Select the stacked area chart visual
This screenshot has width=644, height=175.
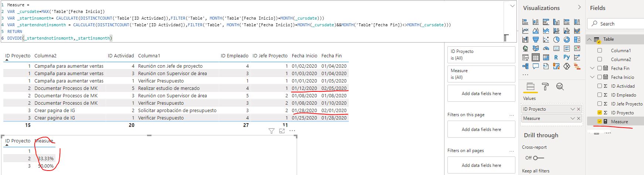pyautogui.click(x=546, y=31)
